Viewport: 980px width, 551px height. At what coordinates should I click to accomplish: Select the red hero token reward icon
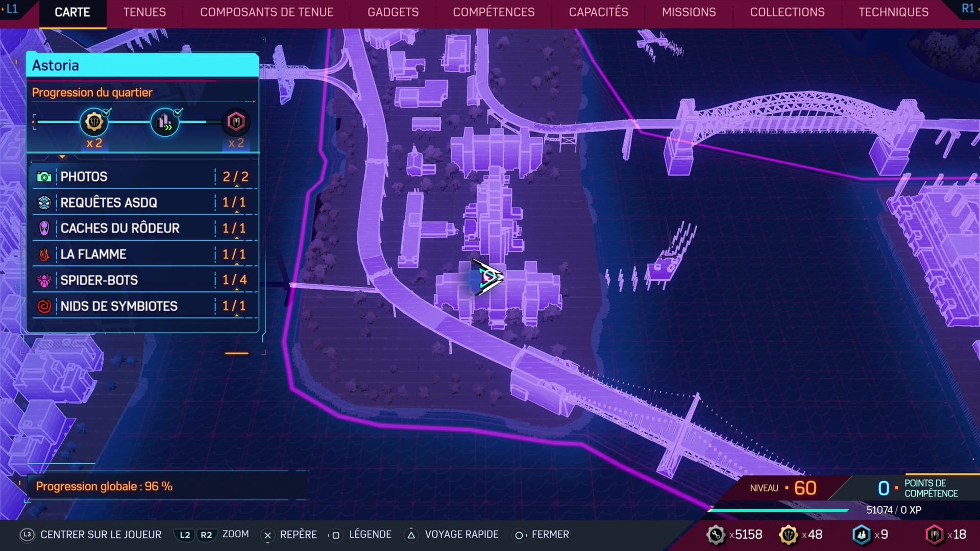[x=236, y=122]
